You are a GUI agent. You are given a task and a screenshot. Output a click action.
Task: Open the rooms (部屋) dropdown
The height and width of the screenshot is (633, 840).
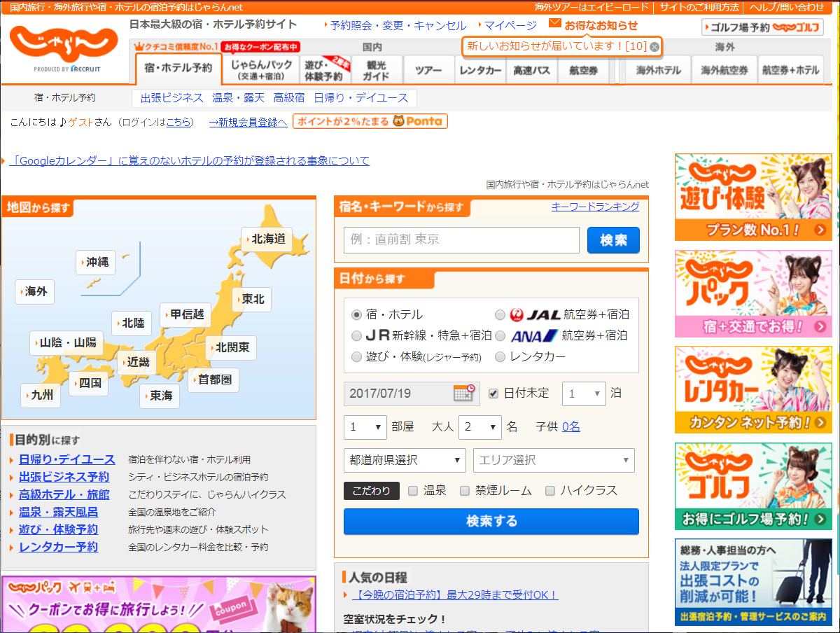coord(365,426)
